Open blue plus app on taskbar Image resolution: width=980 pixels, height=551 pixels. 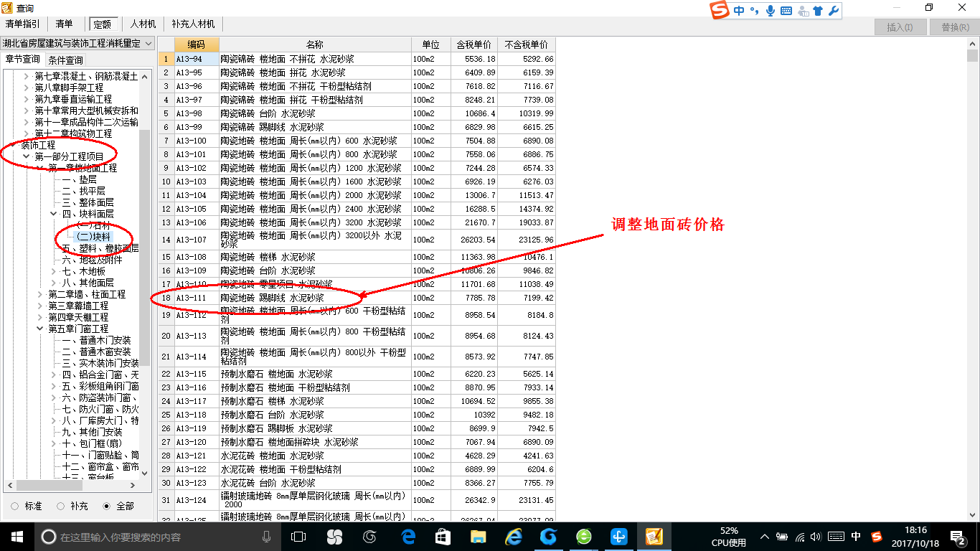(619, 537)
